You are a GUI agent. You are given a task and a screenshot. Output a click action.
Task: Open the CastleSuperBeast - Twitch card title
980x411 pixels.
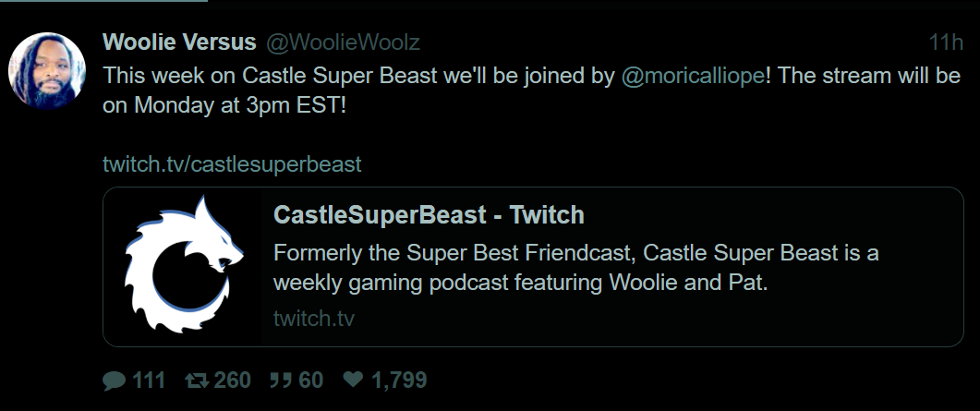click(429, 215)
